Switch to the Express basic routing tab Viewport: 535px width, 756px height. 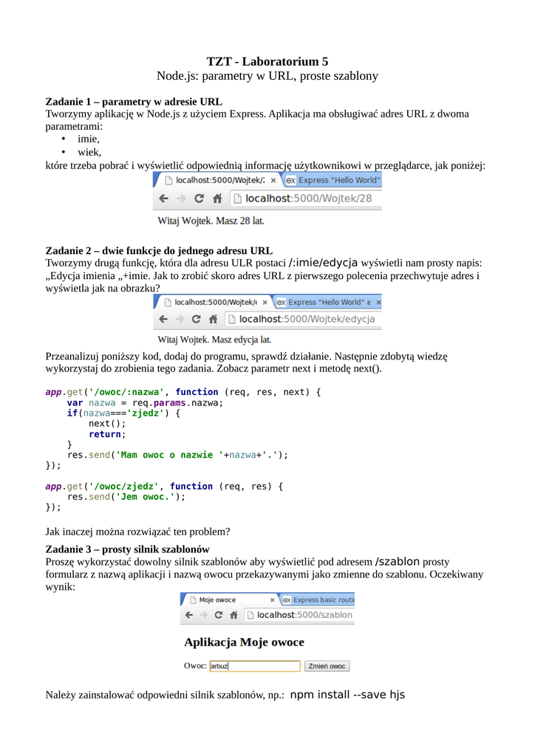(321, 600)
